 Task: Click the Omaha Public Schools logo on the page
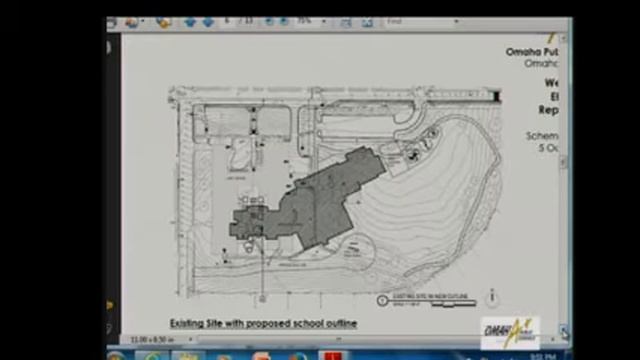(510, 332)
